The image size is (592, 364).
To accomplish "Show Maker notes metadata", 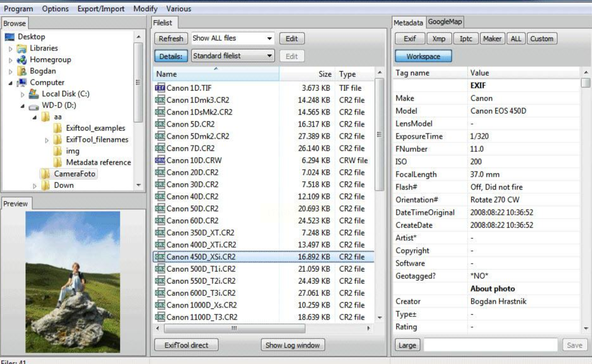I will (x=492, y=38).
